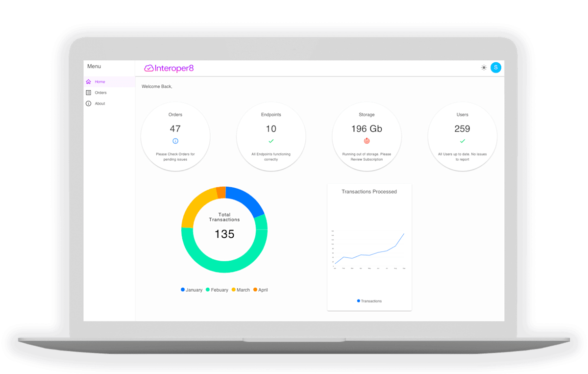The height and width of the screenshot is (374, 588).
Task: Click the Orders list icon in sidebar
Action: coord(89,93)
